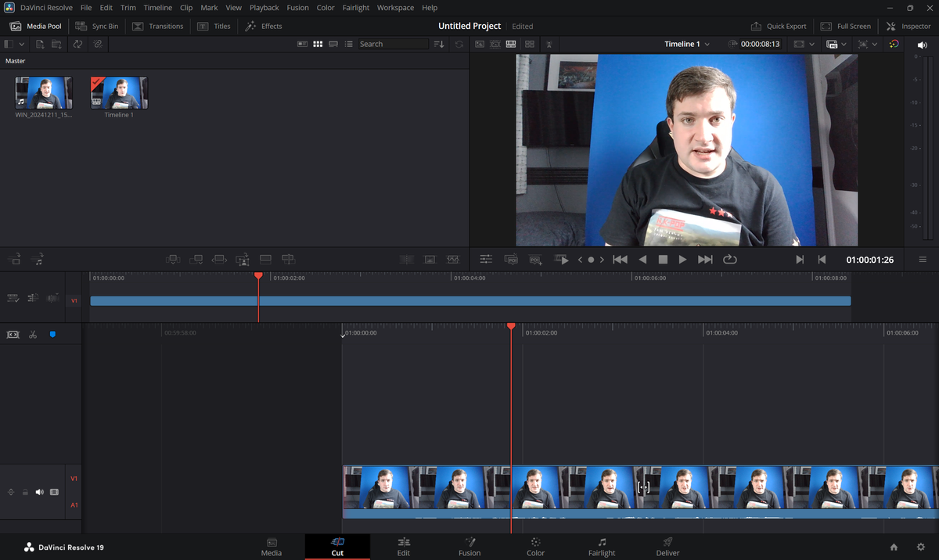The height and width of the screenshot is (560, 939).
Task: Mute audio with the speaker icon
Action: (922, 44)
